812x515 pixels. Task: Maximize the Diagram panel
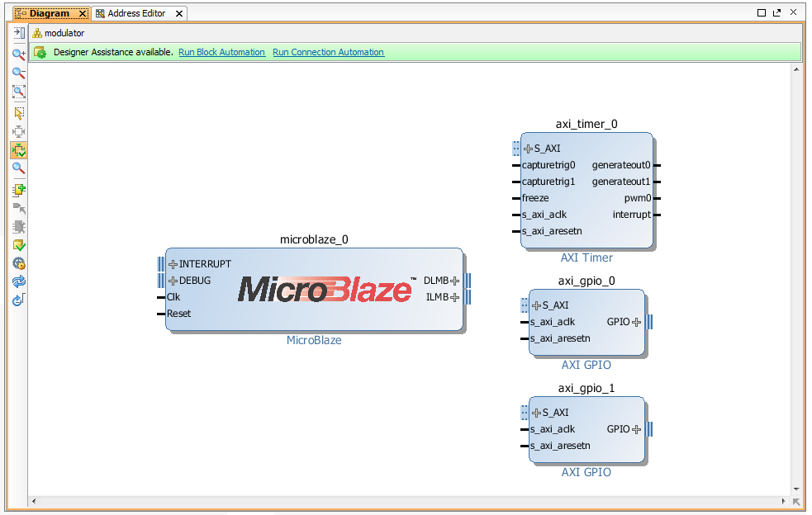click(762, 13)
